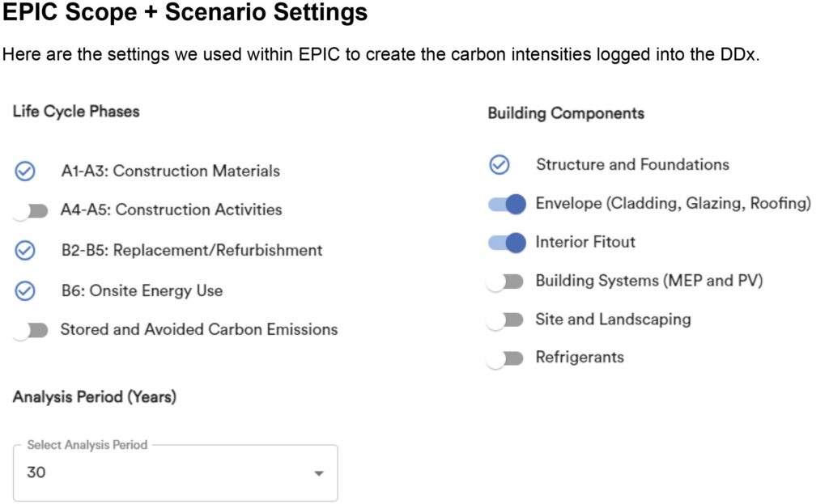This screenshot has height=504, width=829.
Task: Click the Select Analysis Period field label
Action: (x=87, y=445)
